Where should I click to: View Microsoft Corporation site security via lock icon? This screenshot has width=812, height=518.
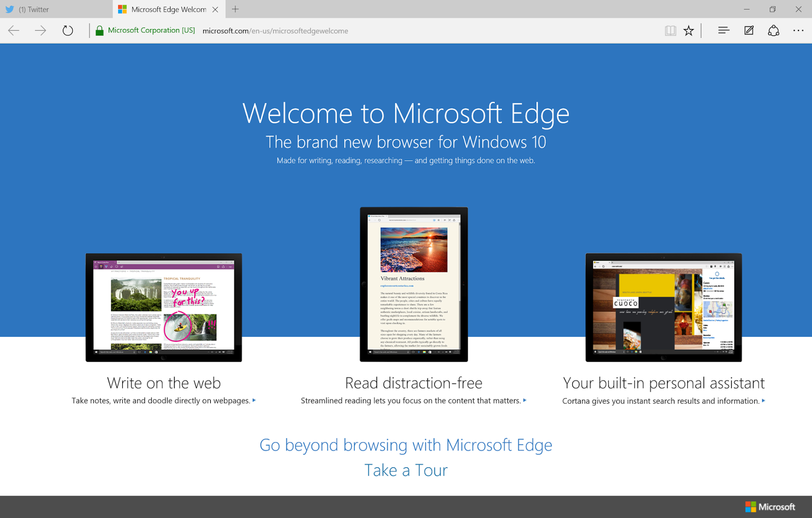click(99, 30)
